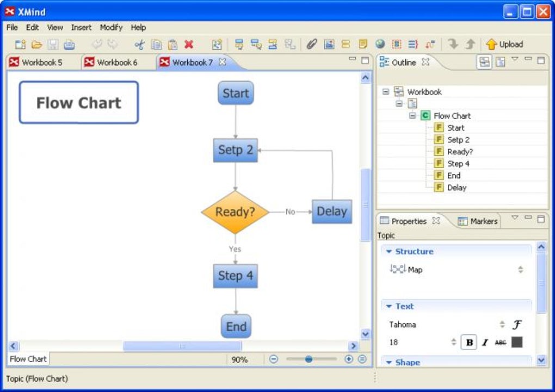Insert a subtopic using the Subtopic icon

click(256, 44)
